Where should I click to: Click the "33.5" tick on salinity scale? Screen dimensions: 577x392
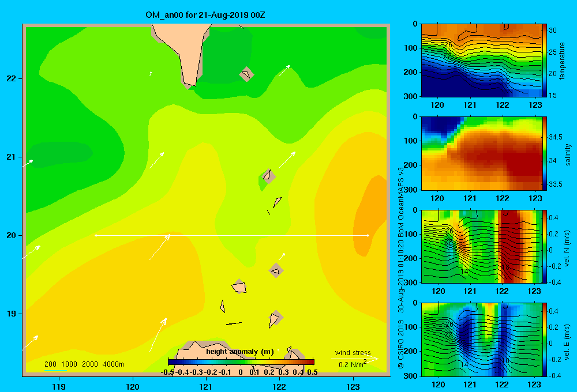pos(555,184)
